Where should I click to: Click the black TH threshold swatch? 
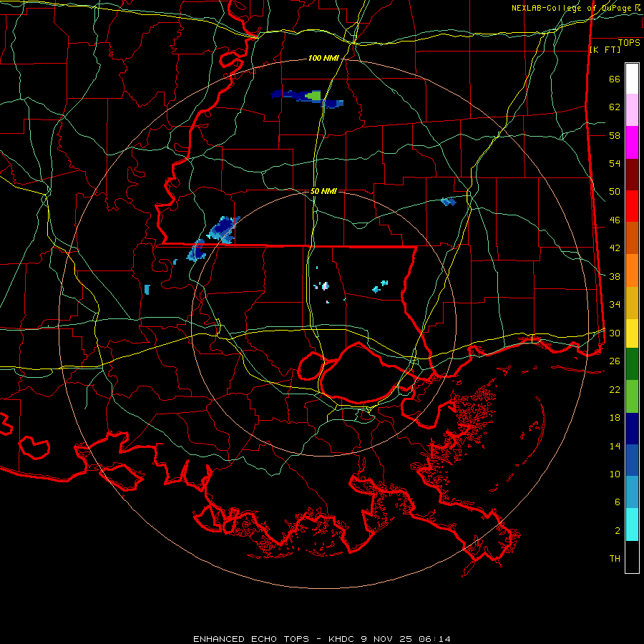point(632,557)
